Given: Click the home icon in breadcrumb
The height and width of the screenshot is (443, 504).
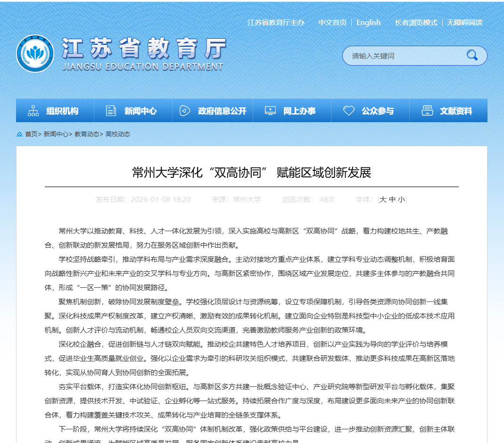Looking at the screenshot, I should point(20,134).
